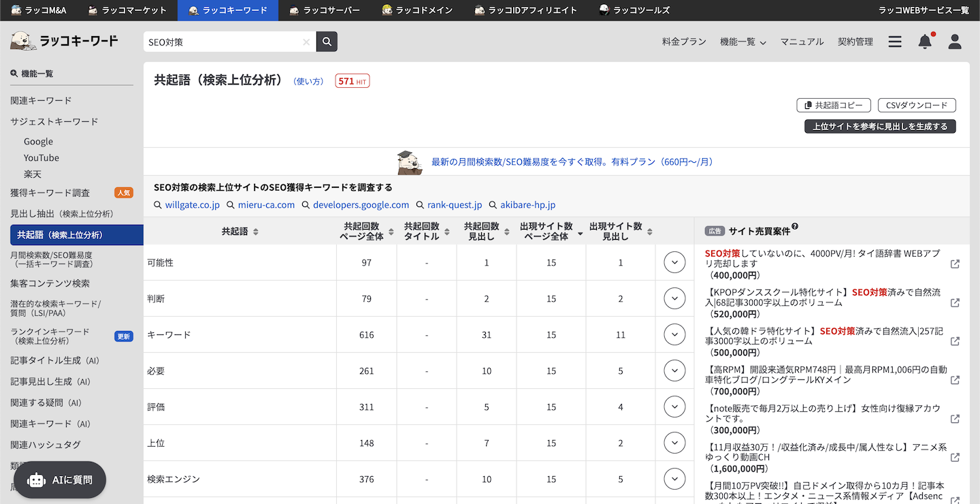The width and height of the screenshot is (980, 504).
Task: Expand the 判断 row details
Action: (674, 298)
